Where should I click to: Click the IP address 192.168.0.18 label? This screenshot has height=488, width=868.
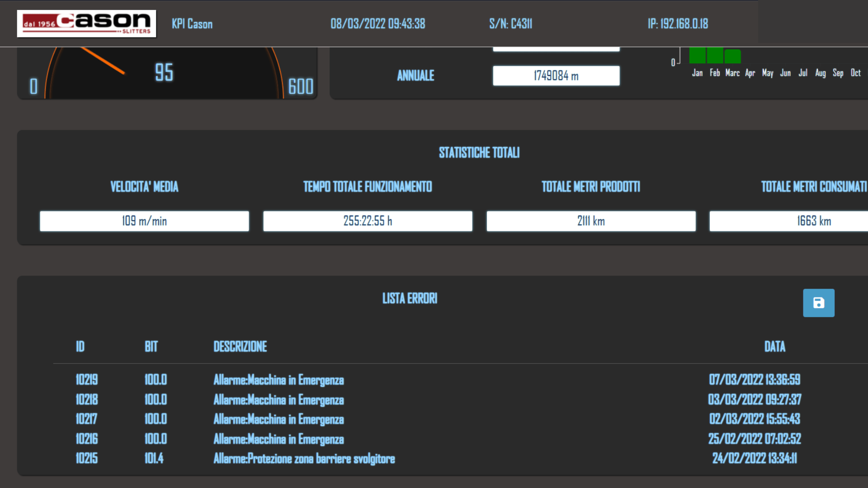click(x=678, y=23)
